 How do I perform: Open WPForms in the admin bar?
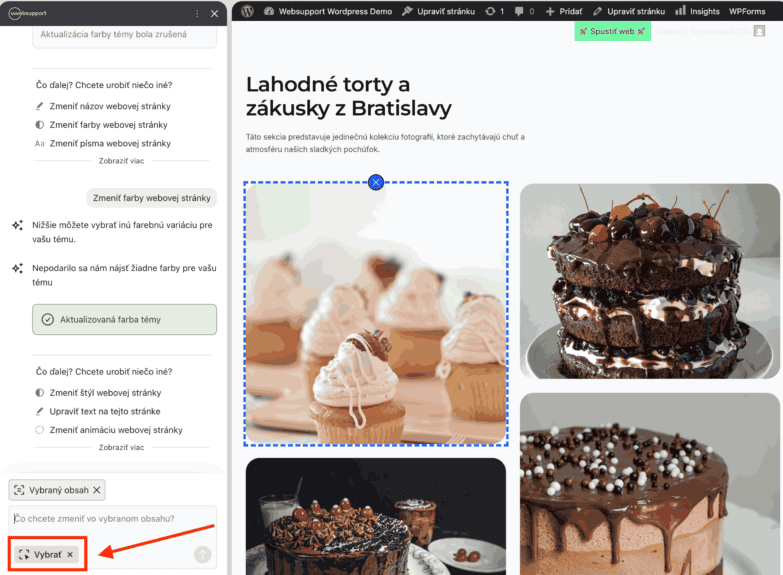pyautogui.click(x=747, y=11)
